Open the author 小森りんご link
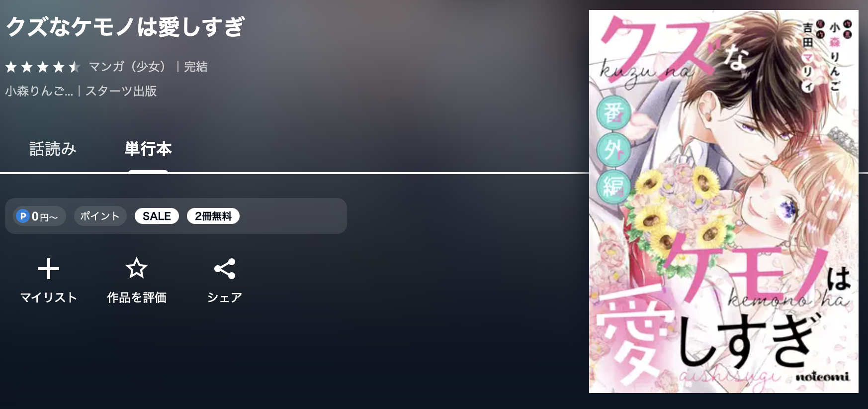Screen dimensions: 868x409 point(39,91)
